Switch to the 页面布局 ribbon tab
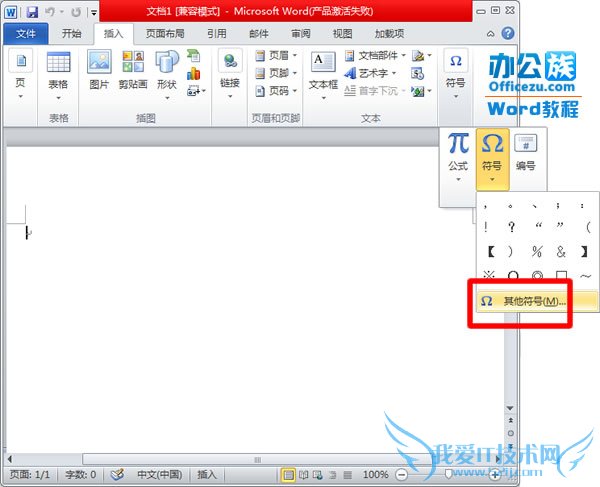The image size is (600, 487). [165, 34]
